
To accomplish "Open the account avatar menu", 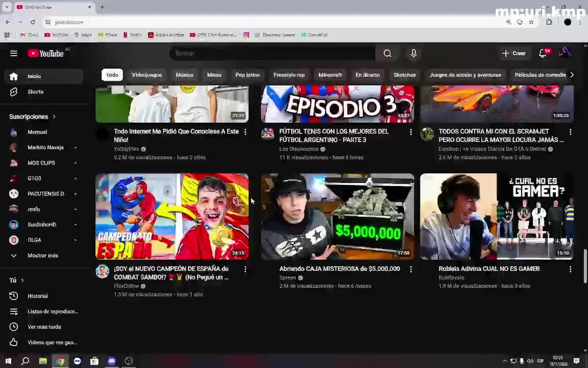I will pos(565,53).
